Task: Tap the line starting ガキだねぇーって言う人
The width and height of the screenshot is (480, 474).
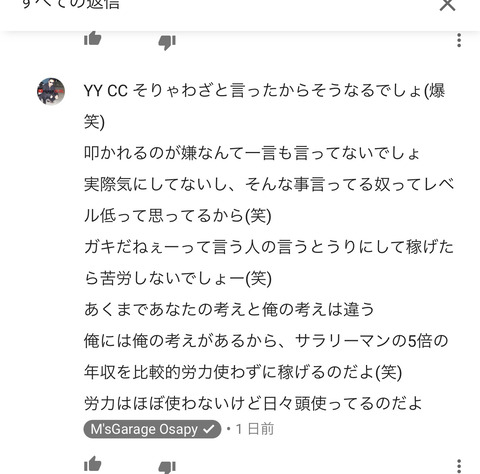Action: (x=269, y=247)
